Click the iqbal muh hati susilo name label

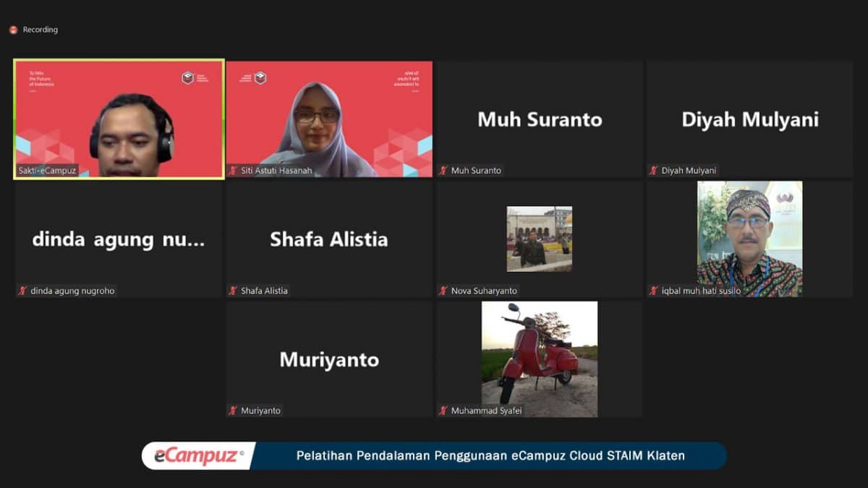tap(701, 291)
